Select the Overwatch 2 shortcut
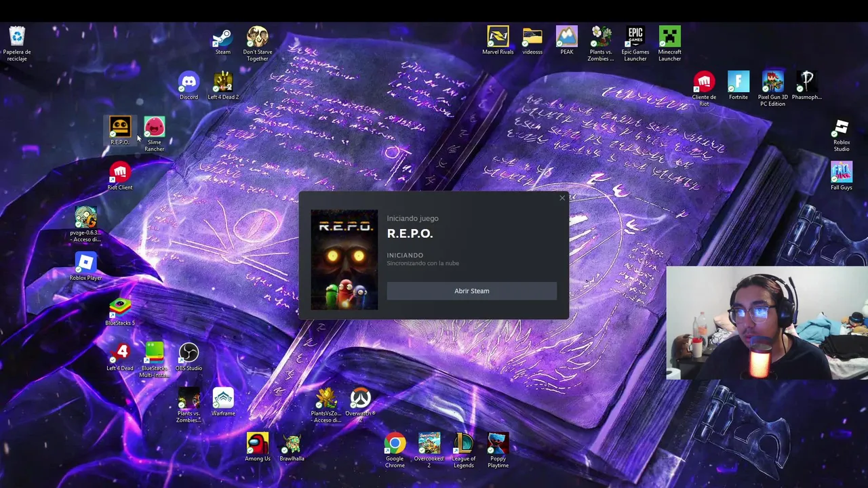 click(360, 405)
